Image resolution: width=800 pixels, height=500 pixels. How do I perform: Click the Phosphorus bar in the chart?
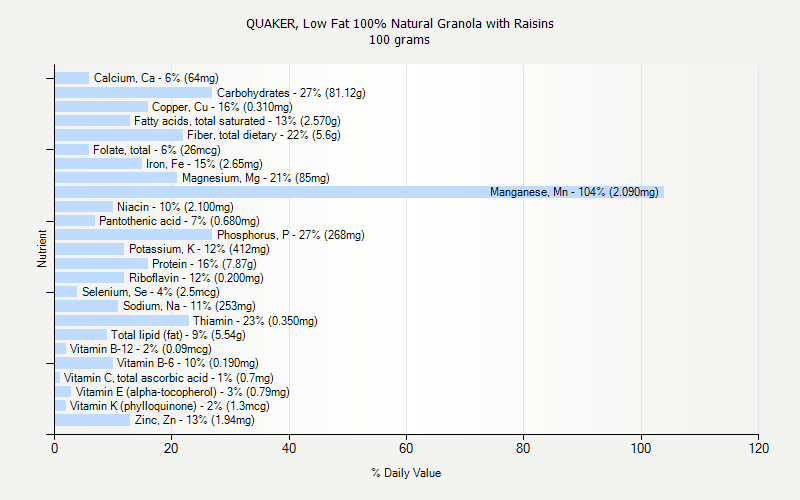click(134, 235)
